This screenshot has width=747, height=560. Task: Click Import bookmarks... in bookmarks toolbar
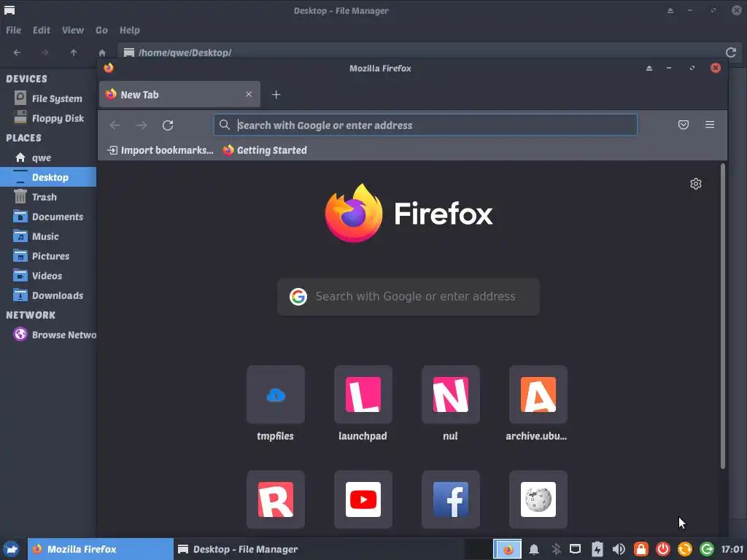(160, 150)
